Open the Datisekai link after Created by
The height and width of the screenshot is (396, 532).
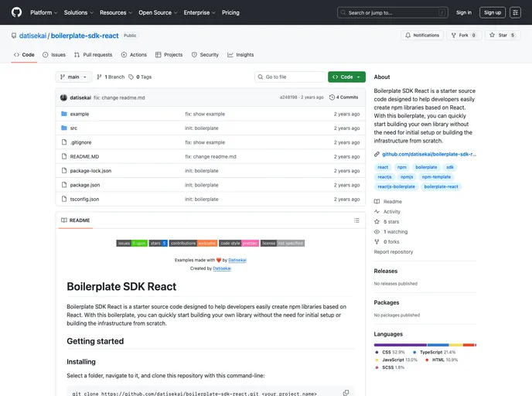coord(222,268)
